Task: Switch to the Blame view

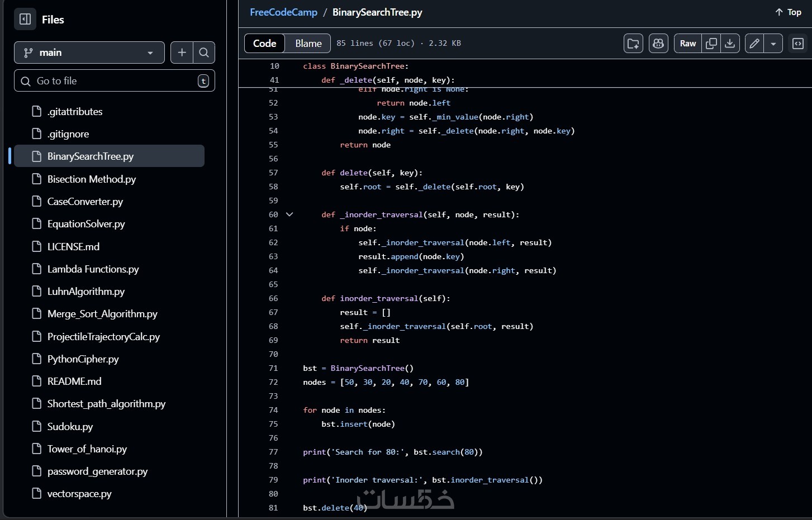Action: [308, 44]
